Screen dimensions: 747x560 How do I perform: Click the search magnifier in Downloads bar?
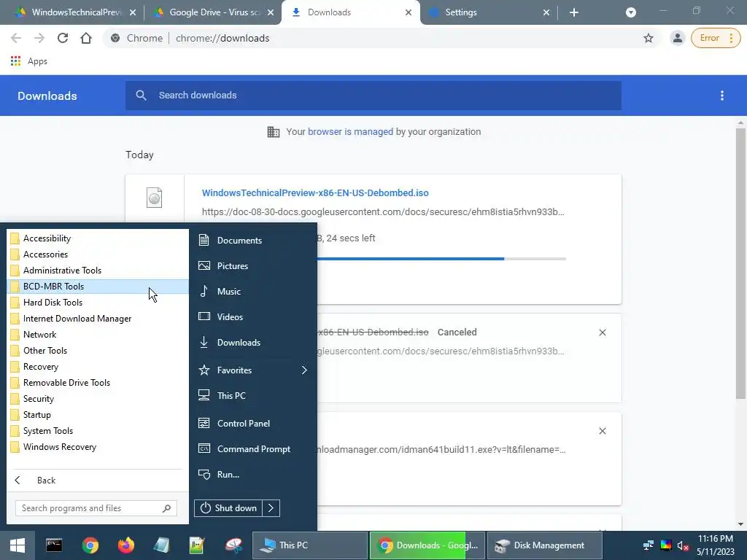point(141,96)
